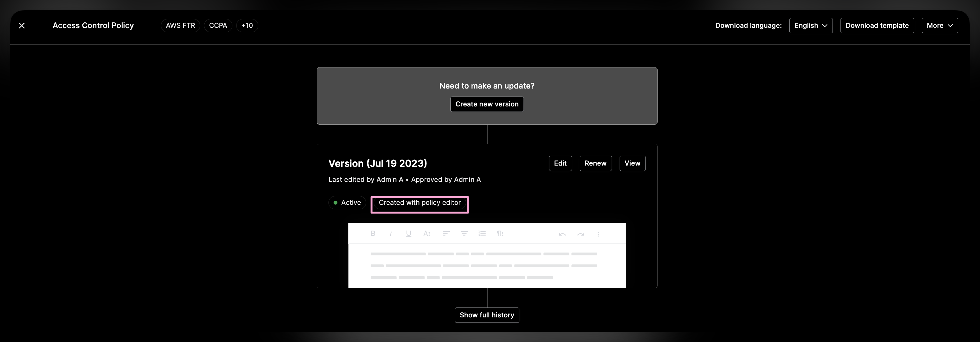Viewport: 980px width, 342px height.
Task: Open the More options dropdown
Action: coord(940,26)
